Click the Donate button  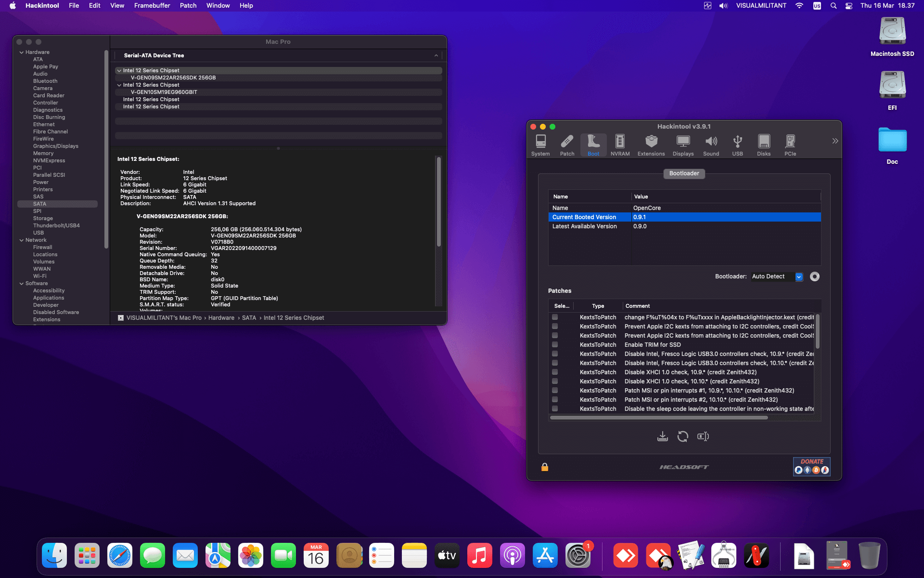811,466
